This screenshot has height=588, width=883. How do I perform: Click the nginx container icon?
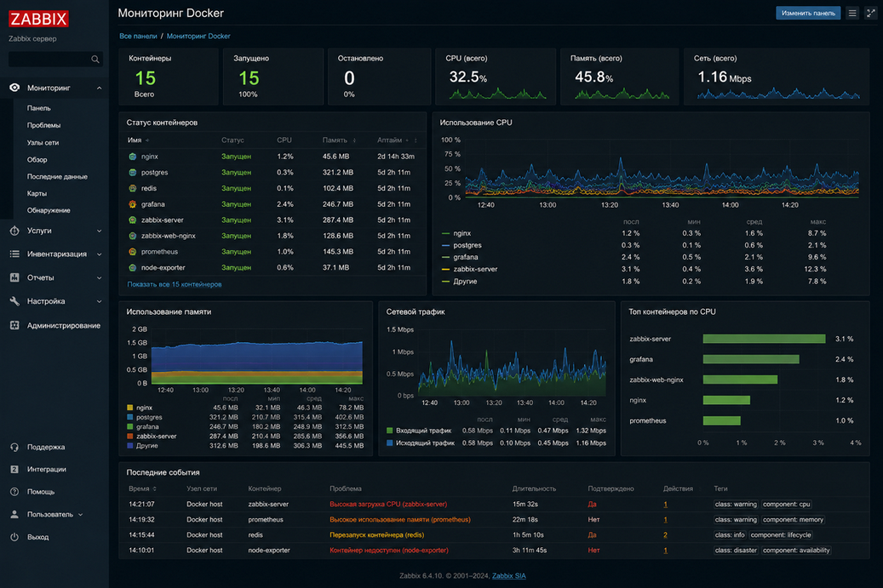coord(132,157)
